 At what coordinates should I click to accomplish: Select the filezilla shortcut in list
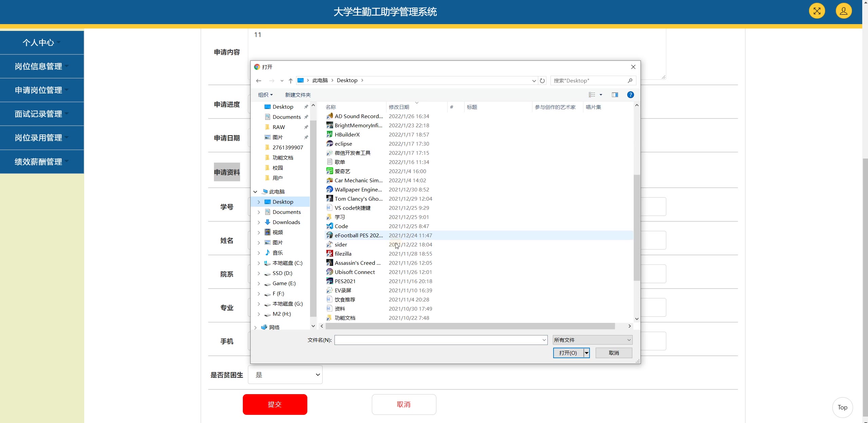[x=343, y=254]
